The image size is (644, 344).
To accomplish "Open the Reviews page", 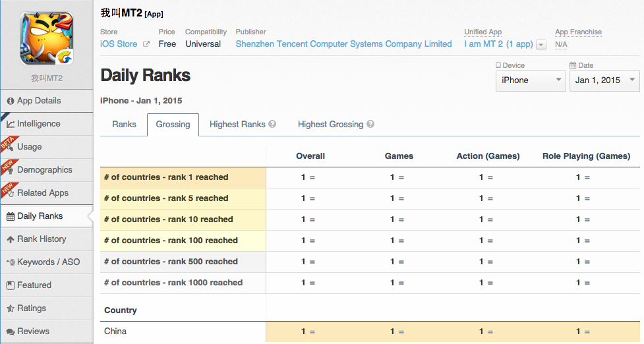I will [x=47, y=331].
